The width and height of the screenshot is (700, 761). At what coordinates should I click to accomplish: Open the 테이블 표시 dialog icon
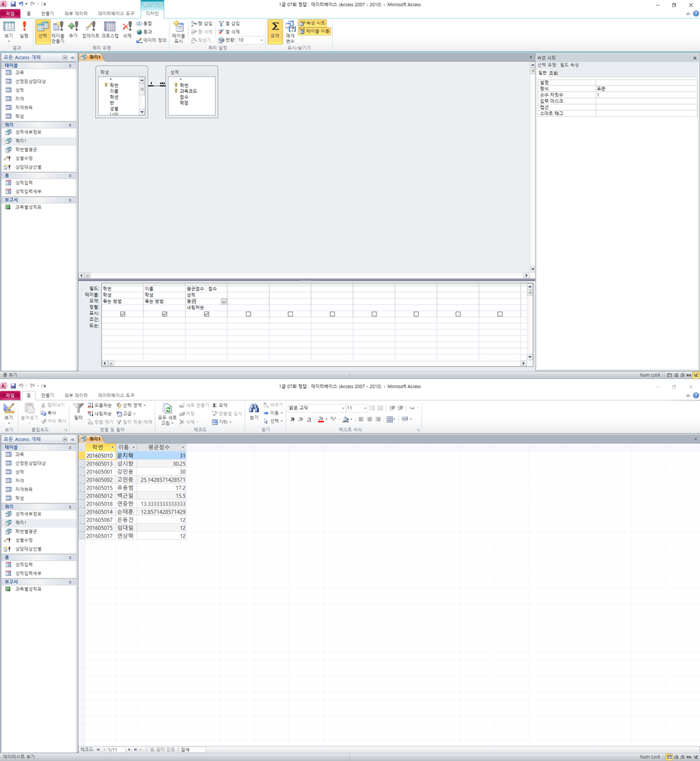178,31
